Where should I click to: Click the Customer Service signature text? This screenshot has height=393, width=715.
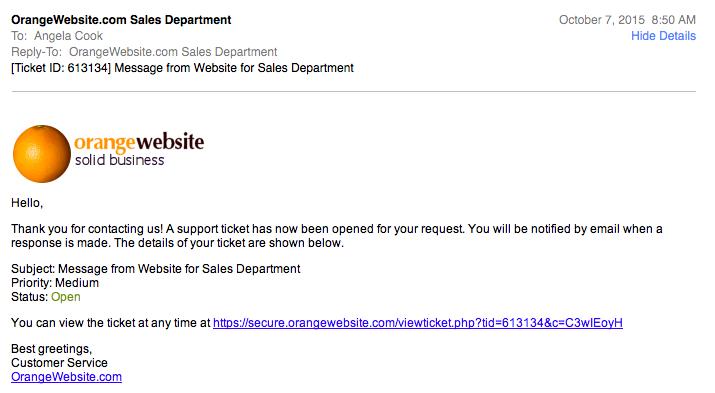[x=59, y=363]
